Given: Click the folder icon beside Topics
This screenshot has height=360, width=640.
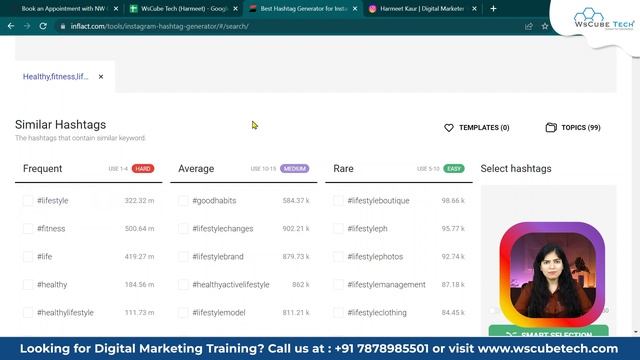Looking at the screenshot, I should 551,127.
